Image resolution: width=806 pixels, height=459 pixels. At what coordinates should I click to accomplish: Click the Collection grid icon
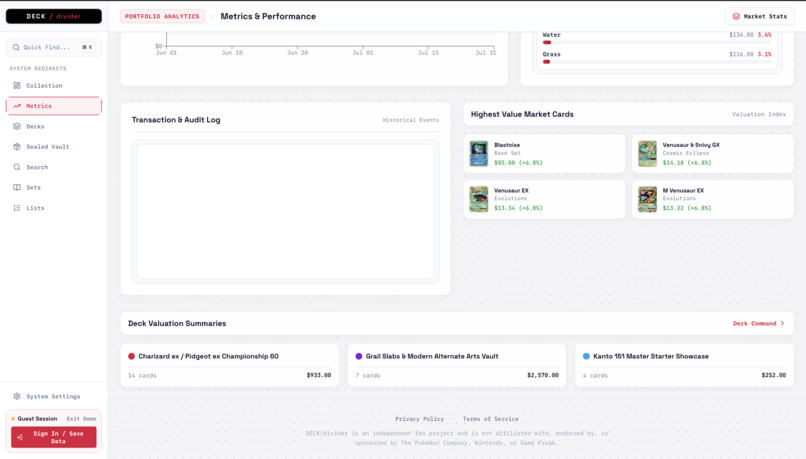(x=17, y=85)
